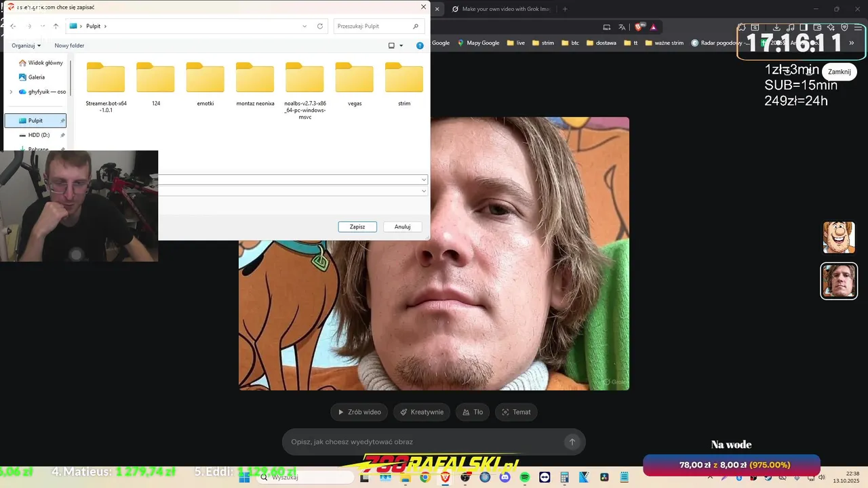Open Chrome from the taskbar

click(x=425, y=477)
